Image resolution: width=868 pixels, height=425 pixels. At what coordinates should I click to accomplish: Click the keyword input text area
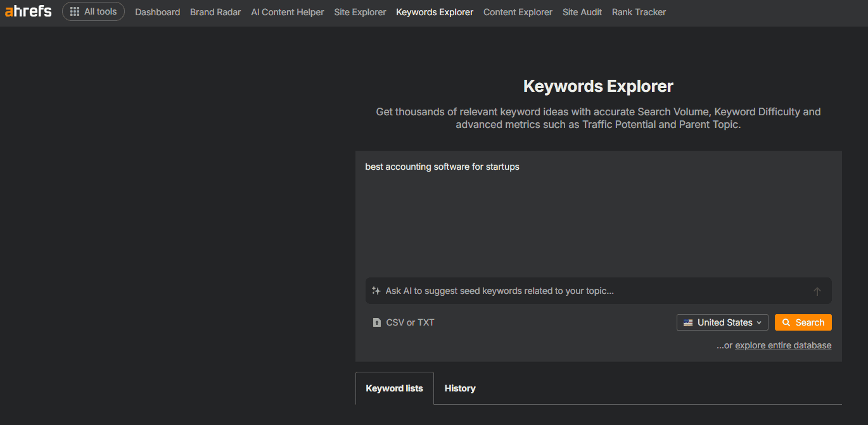[598, 215]
